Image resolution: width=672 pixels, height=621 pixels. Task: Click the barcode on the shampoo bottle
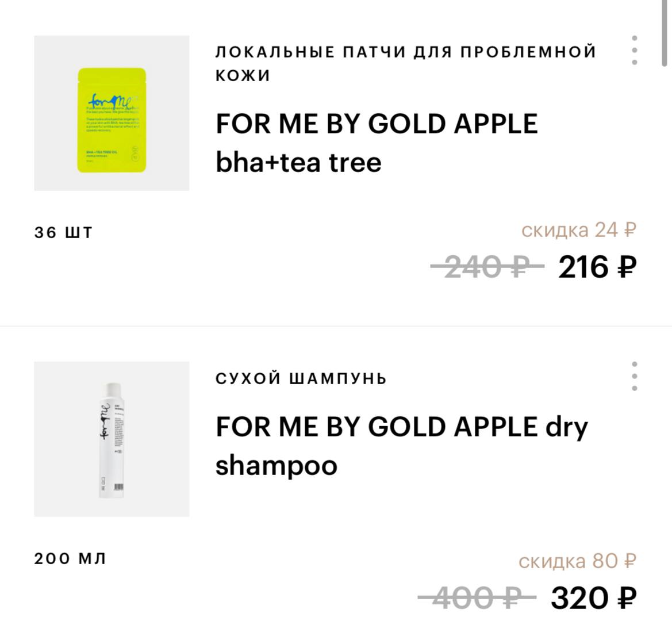(119, 486)
